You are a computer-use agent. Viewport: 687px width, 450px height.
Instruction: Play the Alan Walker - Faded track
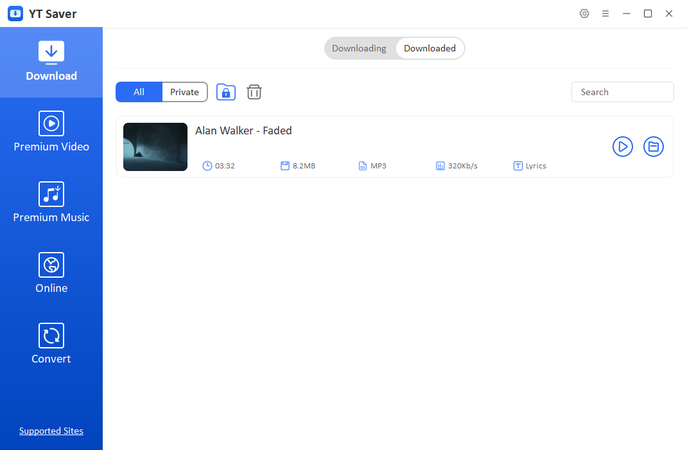pos(622,147)
